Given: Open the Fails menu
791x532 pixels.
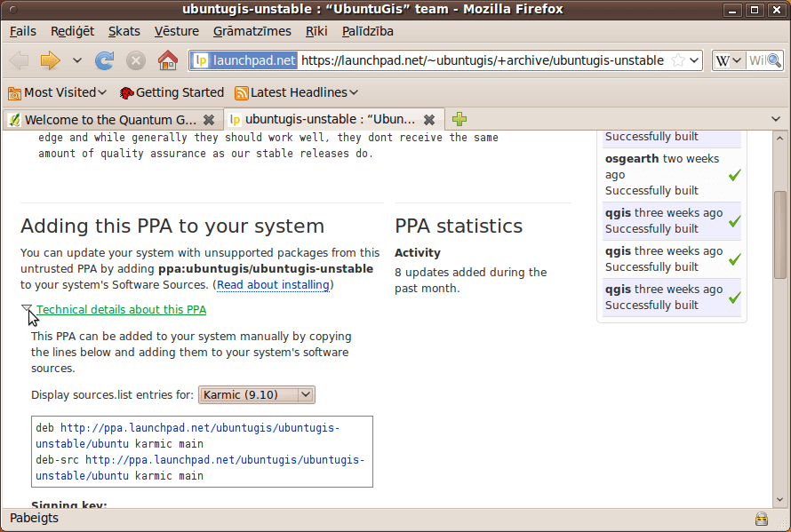Looking at the screenshot, I should point(23,31).
